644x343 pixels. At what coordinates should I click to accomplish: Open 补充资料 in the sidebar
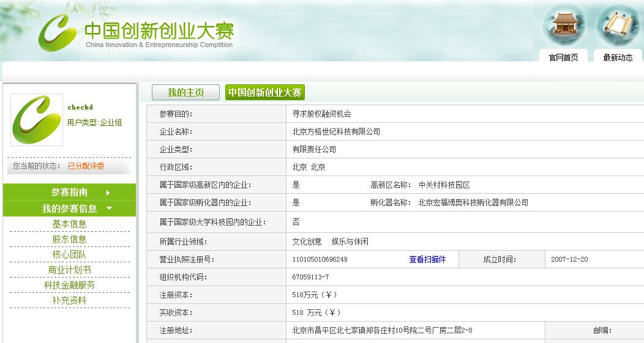point(69,300)
